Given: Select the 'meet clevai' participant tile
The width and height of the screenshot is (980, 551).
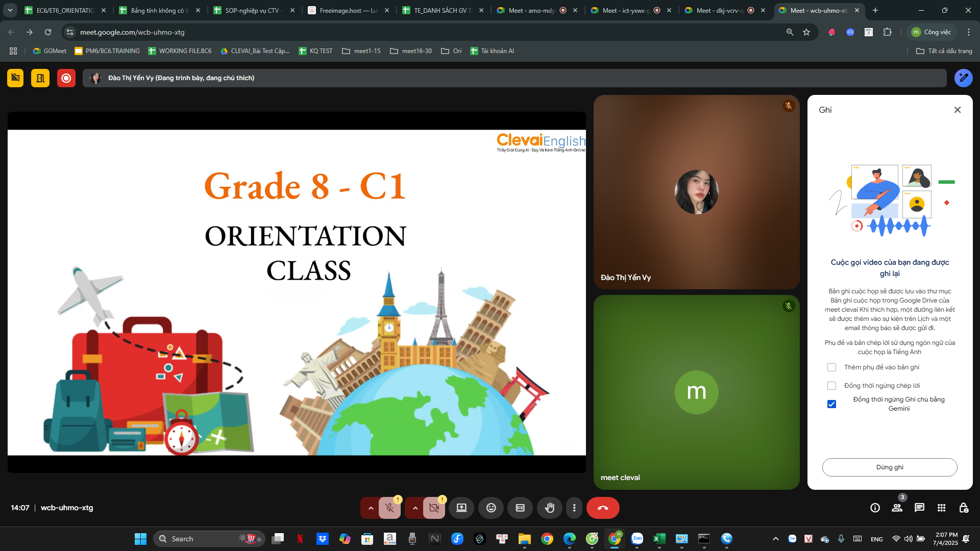Looking at the screenshot, I should (x=696, y=392).
